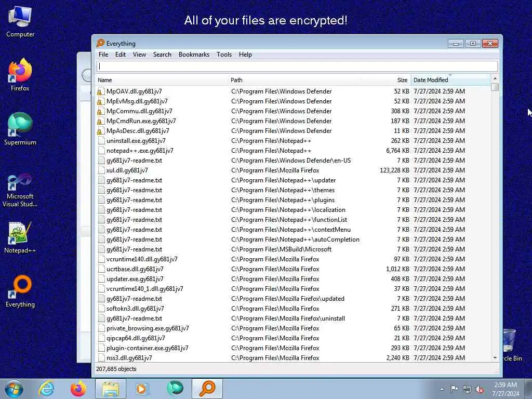Select readme.txt in Notepad++\plugins path
532x399 pixels.
[x=135, y=200]
